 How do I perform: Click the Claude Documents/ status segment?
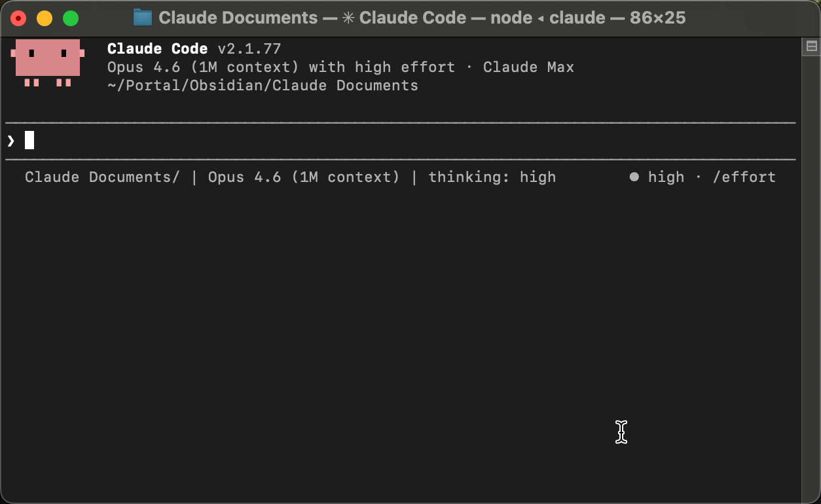tap(102, 177)
